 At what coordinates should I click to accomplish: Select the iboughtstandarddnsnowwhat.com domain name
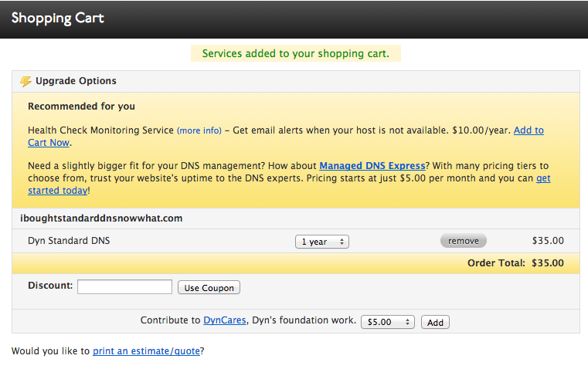(x=101, y=218)
